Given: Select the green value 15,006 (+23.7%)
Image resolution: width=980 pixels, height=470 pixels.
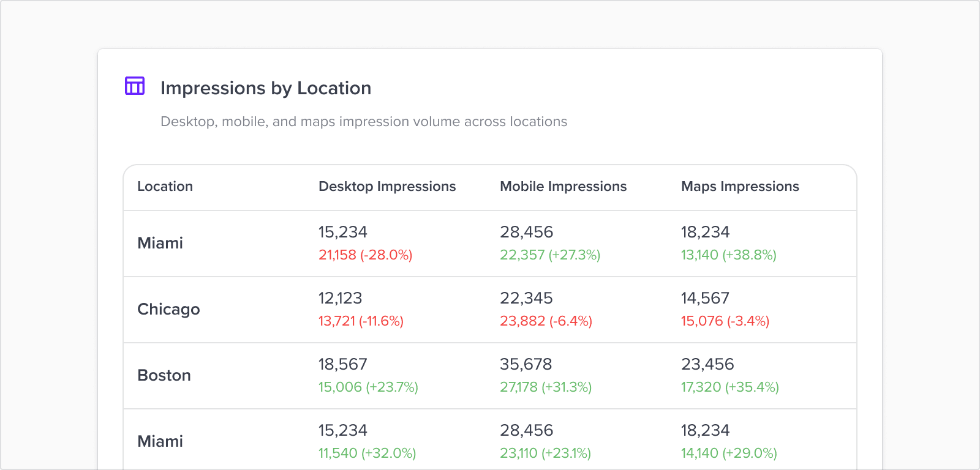Looking at the screenshot, I should click(x=368, y=387).
